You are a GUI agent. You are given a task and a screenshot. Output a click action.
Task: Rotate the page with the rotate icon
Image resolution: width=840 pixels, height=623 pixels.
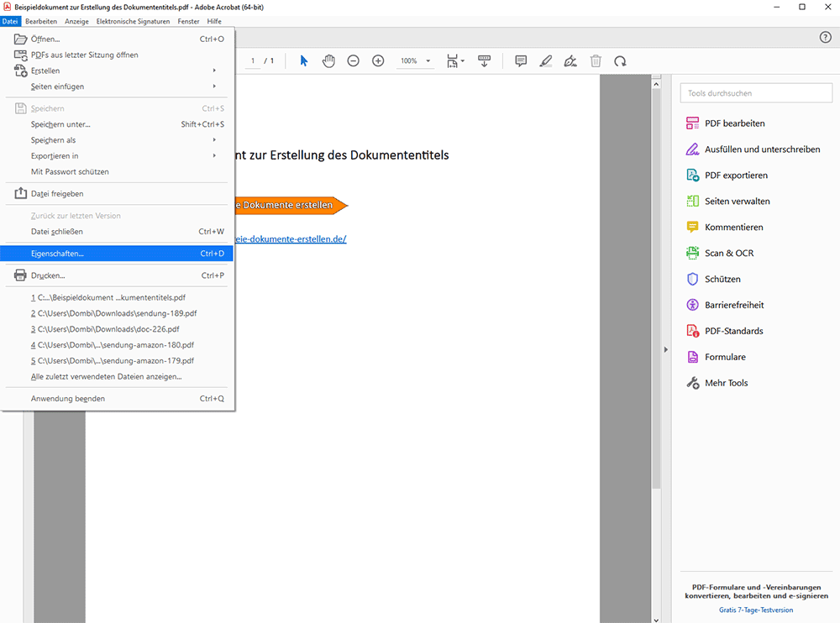click(621, 61)
